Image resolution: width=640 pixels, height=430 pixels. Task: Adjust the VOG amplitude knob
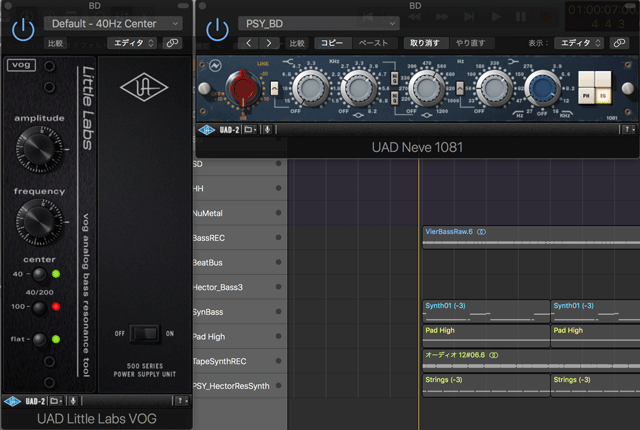pyautogui.click(x=39, y=149)
